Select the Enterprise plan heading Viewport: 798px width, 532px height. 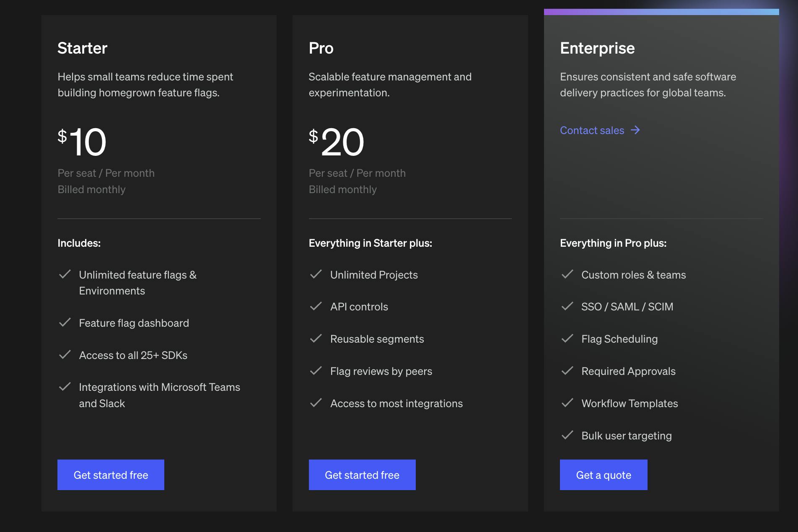click(x=597, y=48)
